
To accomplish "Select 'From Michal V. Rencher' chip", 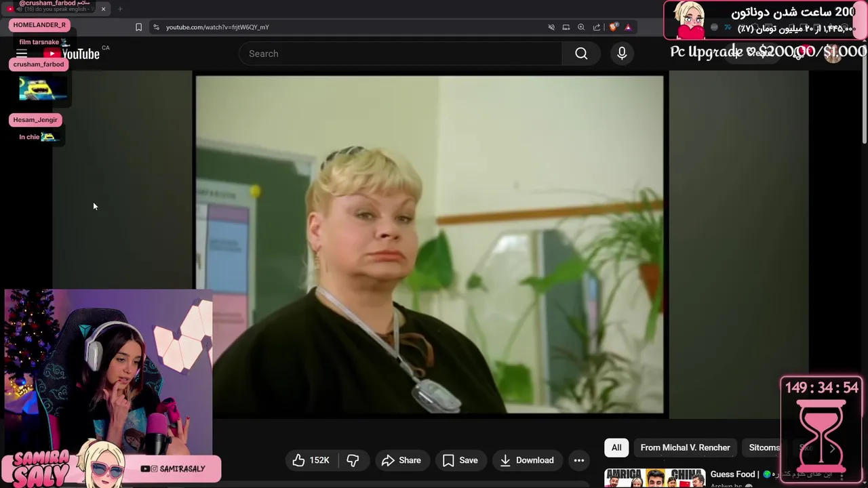I will point(686,447).
